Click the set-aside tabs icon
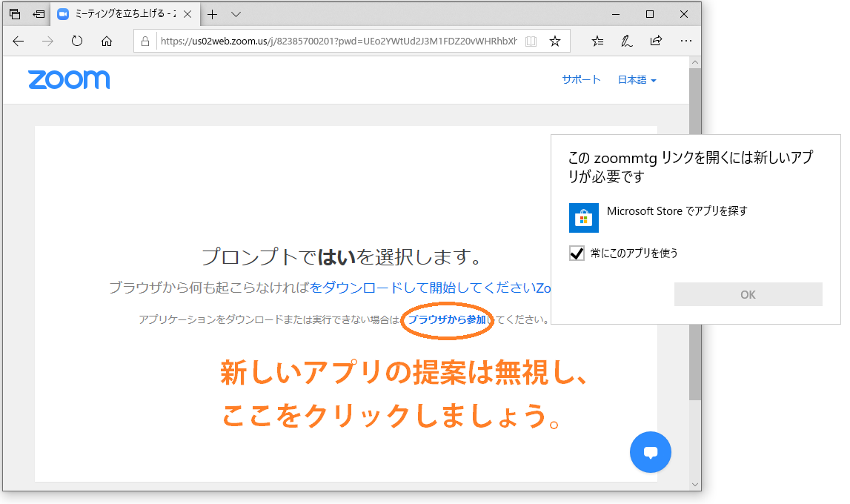Image resolution: width=850 pixels, height=504 pixels. click(x=15, y=14)
